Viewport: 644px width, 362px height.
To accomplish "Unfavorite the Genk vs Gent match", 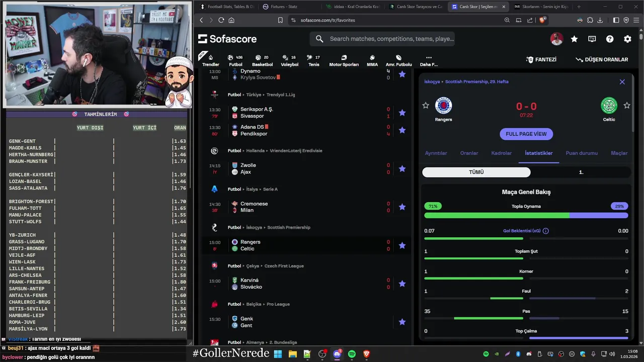I will pos(402,322).
